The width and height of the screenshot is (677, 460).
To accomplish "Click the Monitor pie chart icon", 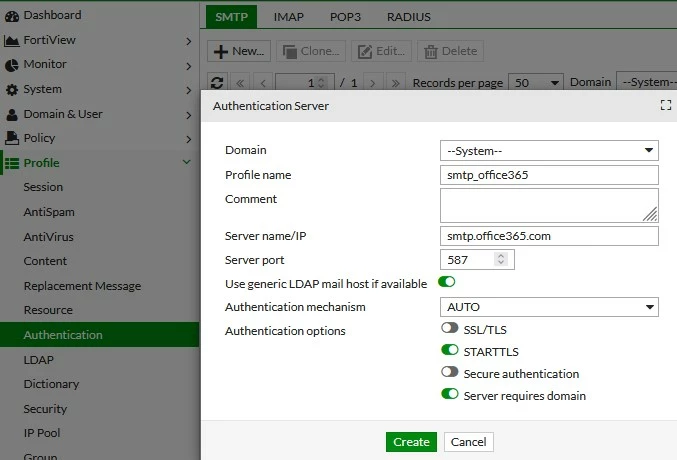I will pyautogui.click(x=12, y=65).
